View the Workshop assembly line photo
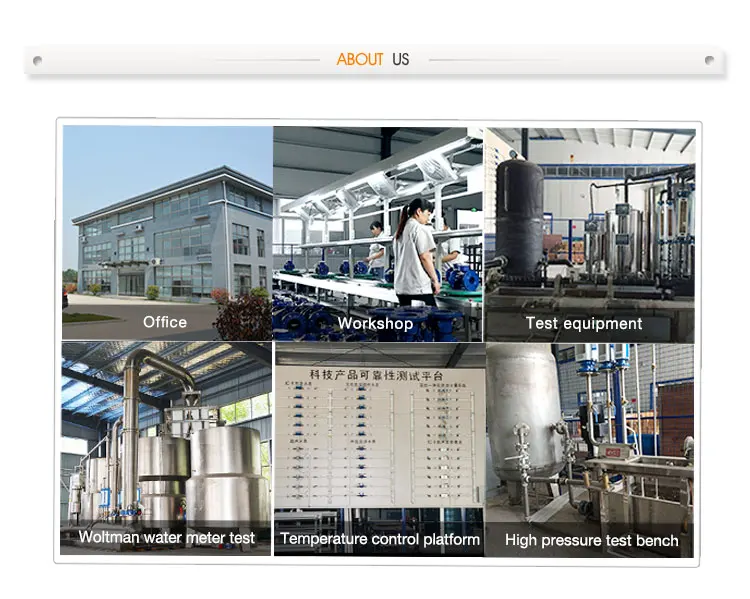The image size is (750, 599). 378,234
